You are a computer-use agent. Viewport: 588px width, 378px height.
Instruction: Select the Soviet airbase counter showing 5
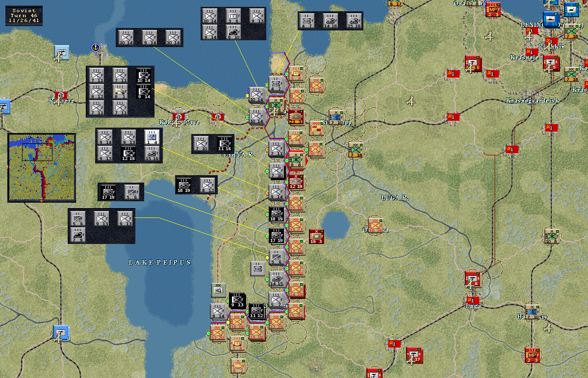pyautogui.click(x=551, y=63)
